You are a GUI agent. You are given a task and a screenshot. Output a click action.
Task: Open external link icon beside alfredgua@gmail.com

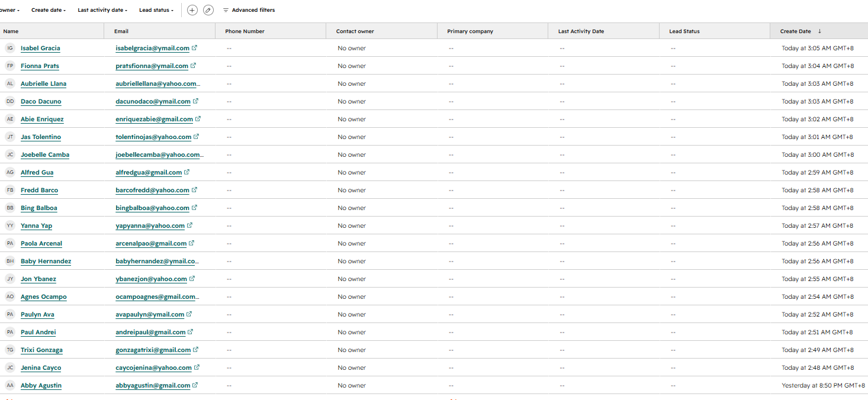pos(187,172)
